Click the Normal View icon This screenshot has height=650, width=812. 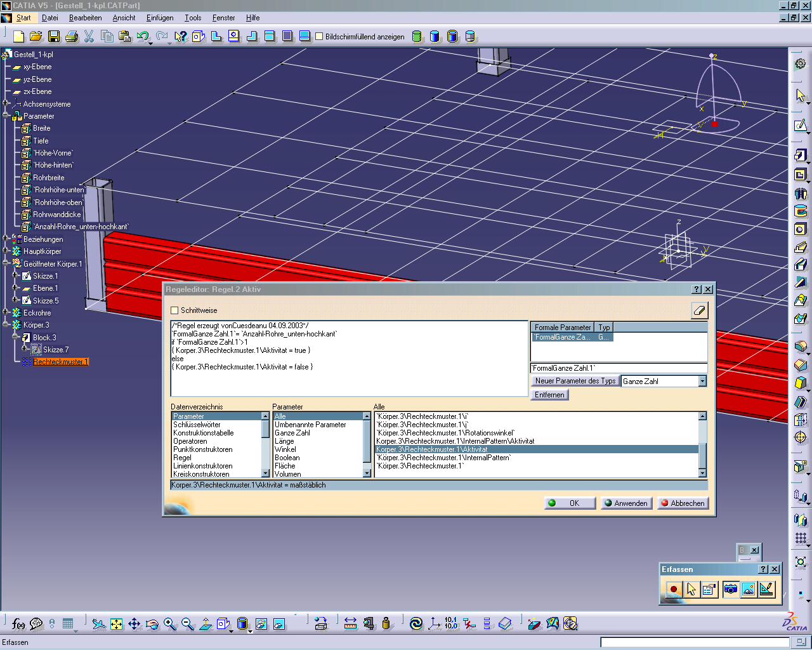coord(206,624)
